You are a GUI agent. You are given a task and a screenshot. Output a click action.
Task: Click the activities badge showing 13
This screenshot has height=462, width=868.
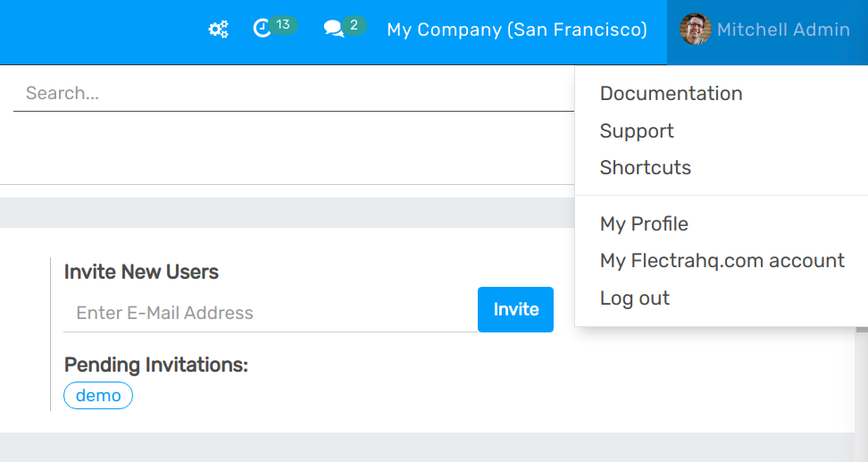[x=283, y=25]
